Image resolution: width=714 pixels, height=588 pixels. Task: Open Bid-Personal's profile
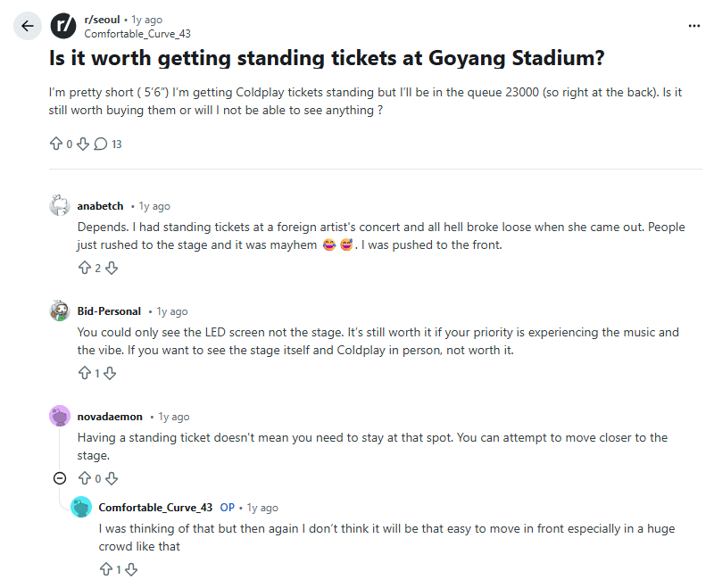click(108, 311)
